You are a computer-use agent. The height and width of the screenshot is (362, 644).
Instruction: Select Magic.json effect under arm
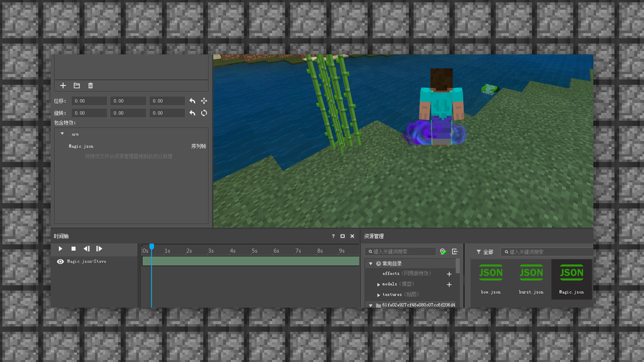[x=81, y=146]
